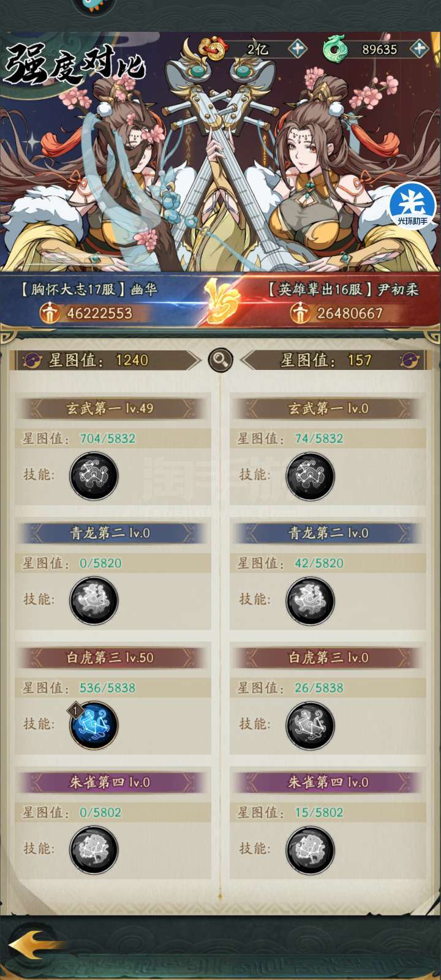Tap the left 星图值 1240 planet icon
Screen dimensions: 441x980
point(31,360)
